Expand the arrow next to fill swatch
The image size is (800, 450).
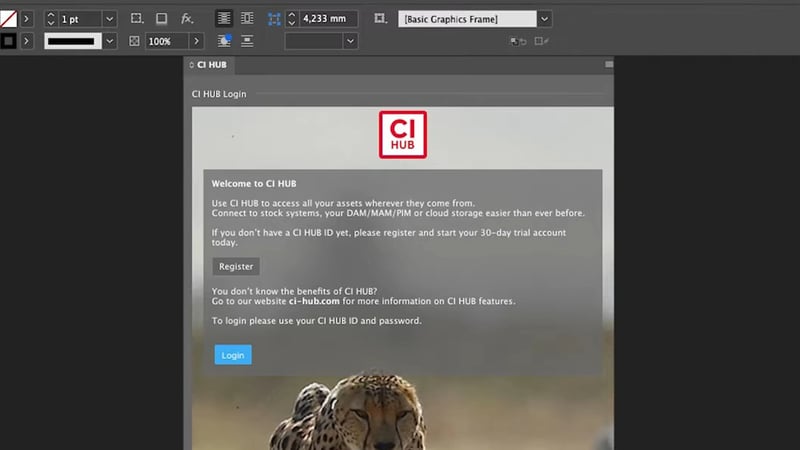(27, 19)
